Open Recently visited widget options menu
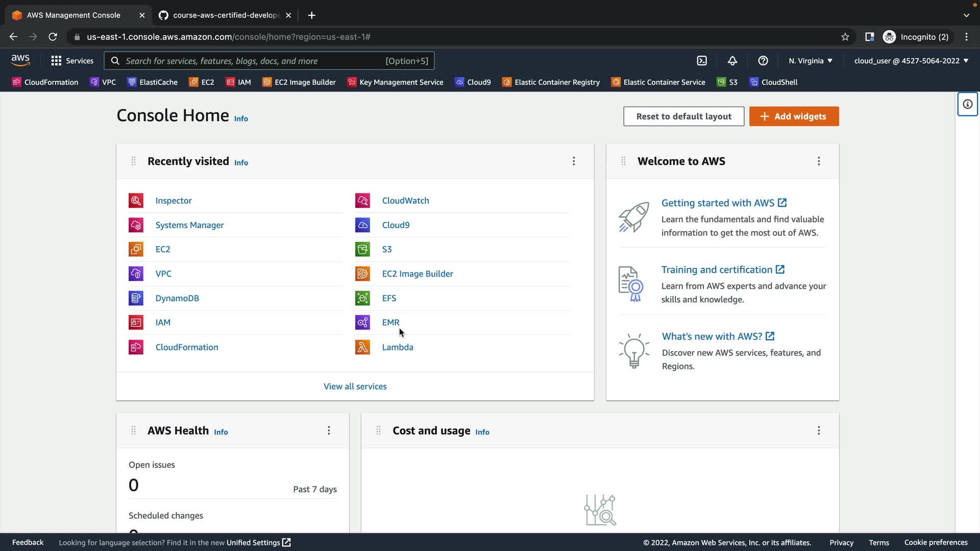 574,161
